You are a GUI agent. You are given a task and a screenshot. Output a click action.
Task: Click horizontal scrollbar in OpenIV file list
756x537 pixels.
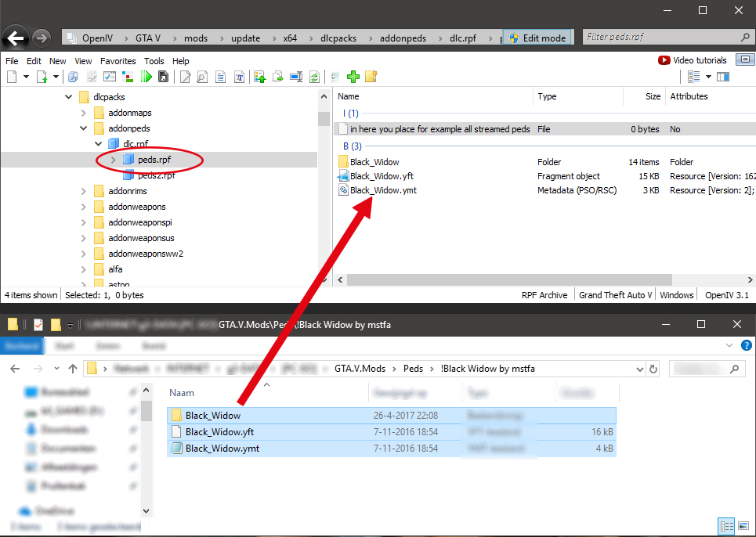(x=509, y=279)
